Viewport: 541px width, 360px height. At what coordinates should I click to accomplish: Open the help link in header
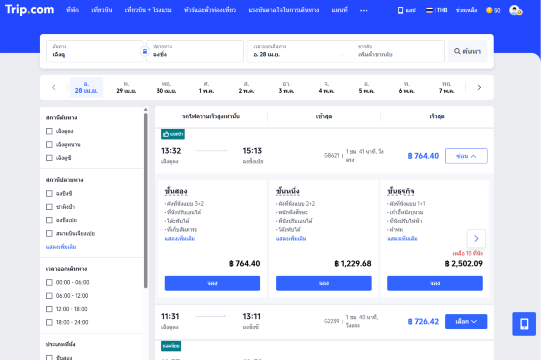466,10
